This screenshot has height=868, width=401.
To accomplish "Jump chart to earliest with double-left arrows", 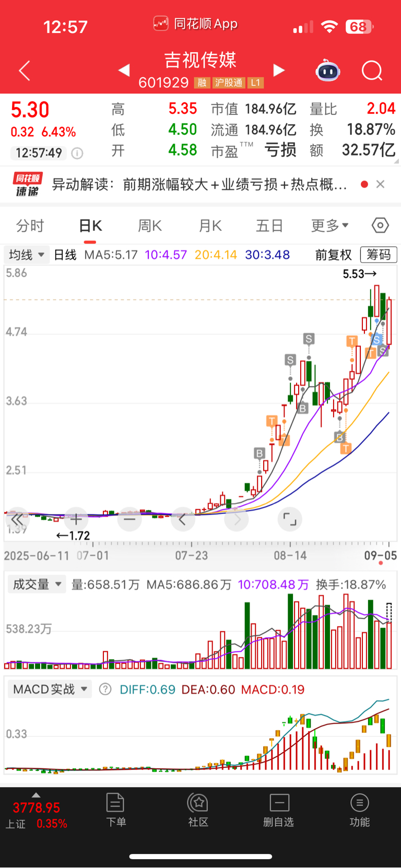I will (17, 519).
